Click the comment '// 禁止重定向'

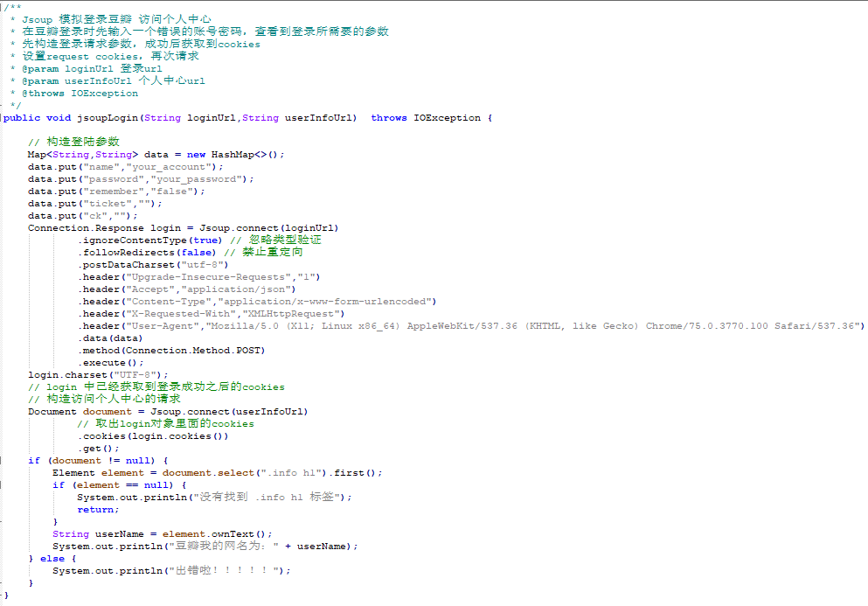tap(263, 252)
